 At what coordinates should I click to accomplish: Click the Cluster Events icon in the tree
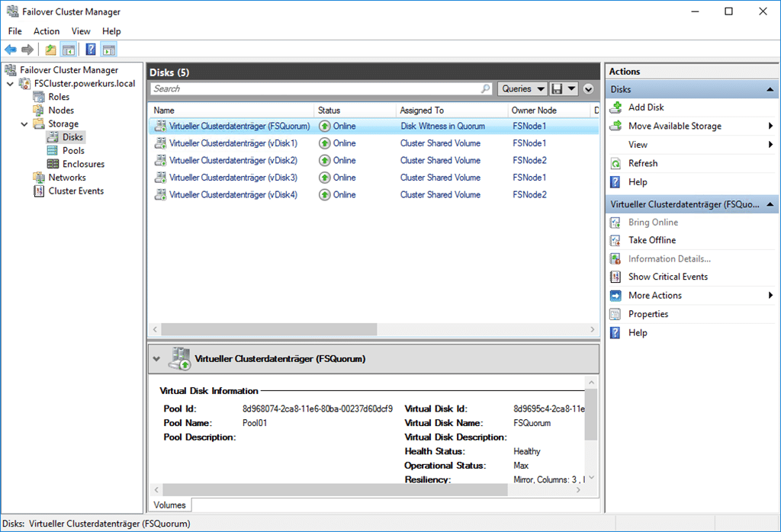pos(39,191)
